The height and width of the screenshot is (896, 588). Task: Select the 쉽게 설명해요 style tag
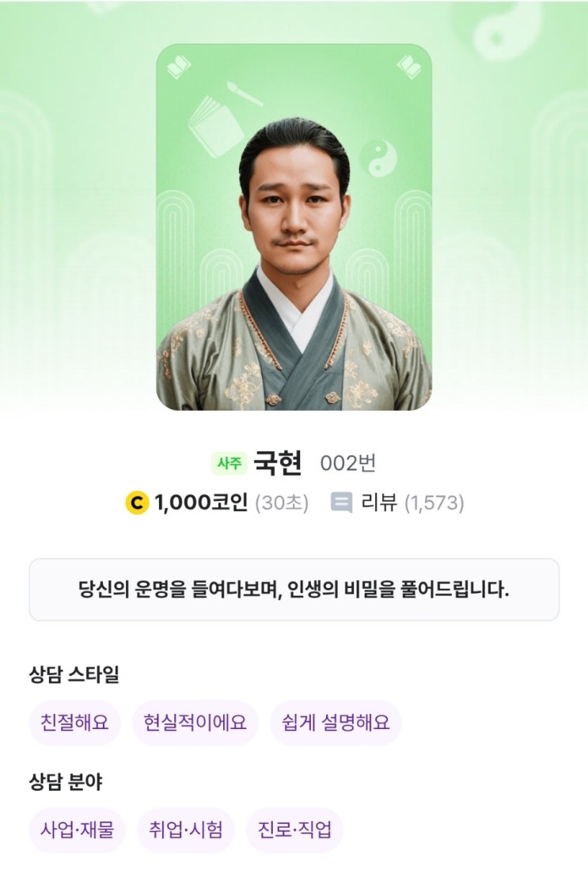pyautogui.click(x=336, y=723)
